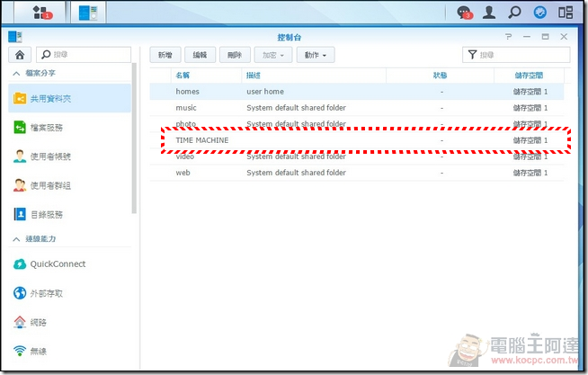The image size is (588, 375).
Task: Select 外部存取 in the sidebar
Action: (47, 293)
